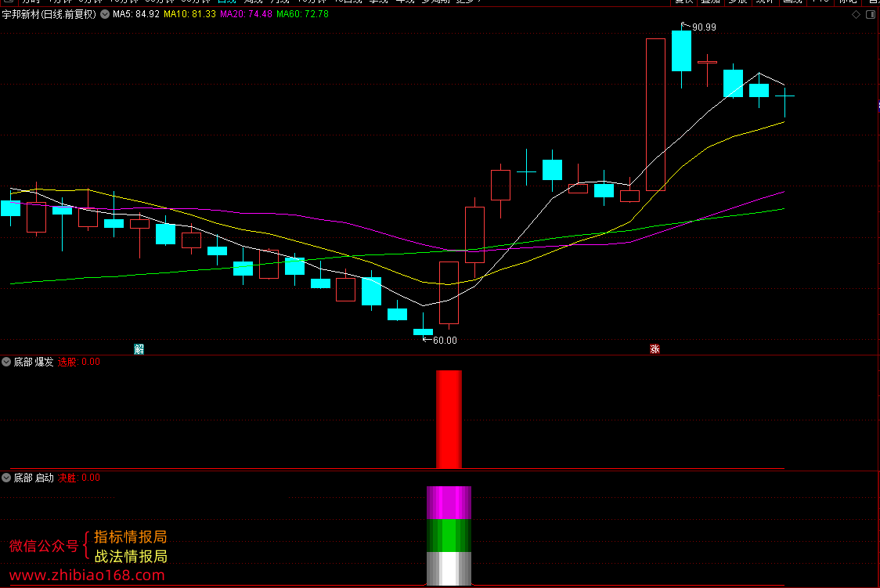880x588 pixels.
Task: Click the MA5: 84.92 label
Action: tap(135, 14)
